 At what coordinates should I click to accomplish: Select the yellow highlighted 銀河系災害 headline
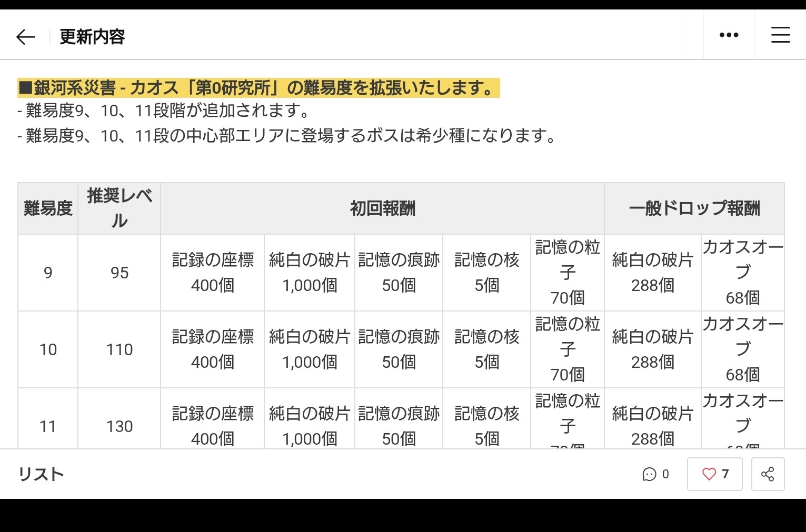pos(258,88)
